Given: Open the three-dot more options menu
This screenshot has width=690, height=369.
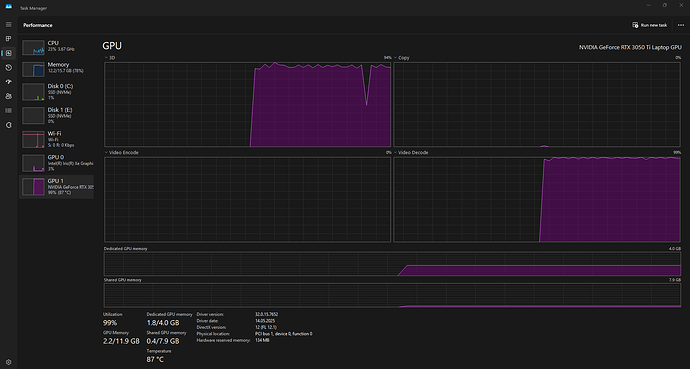Looking at the screenshot, I should 680,25.
